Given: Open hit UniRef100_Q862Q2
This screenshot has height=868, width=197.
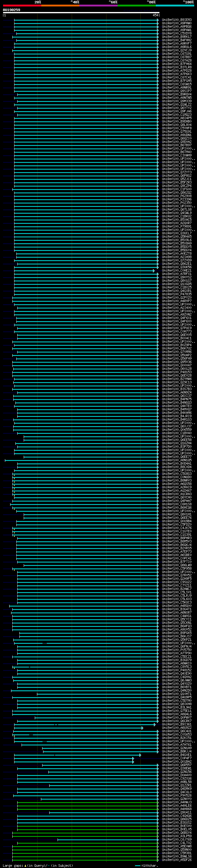Looking at the screenshot, I should tap(177, 193).
